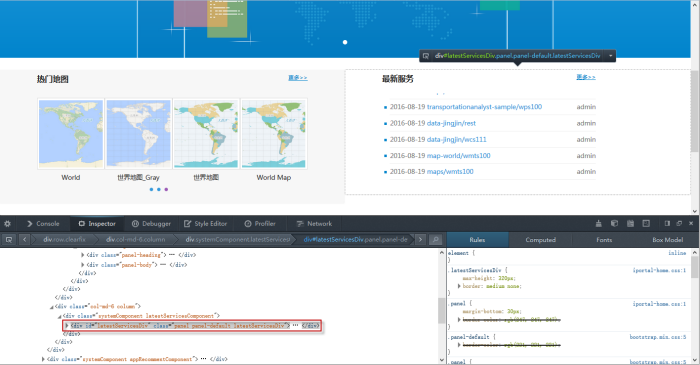Screen dimensions: 700x365
Task: Open the node infobar dropdown arrow
Action: (x=610, y=56)
